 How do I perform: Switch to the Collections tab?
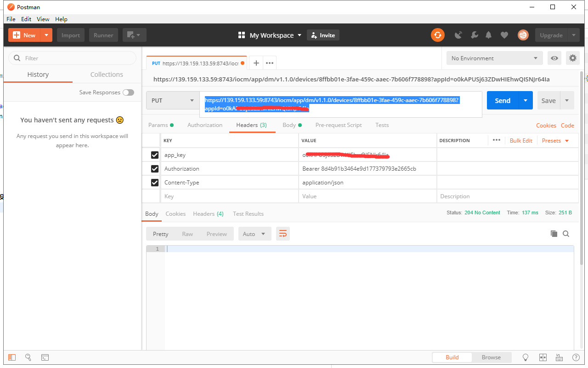tap(107, 75)
